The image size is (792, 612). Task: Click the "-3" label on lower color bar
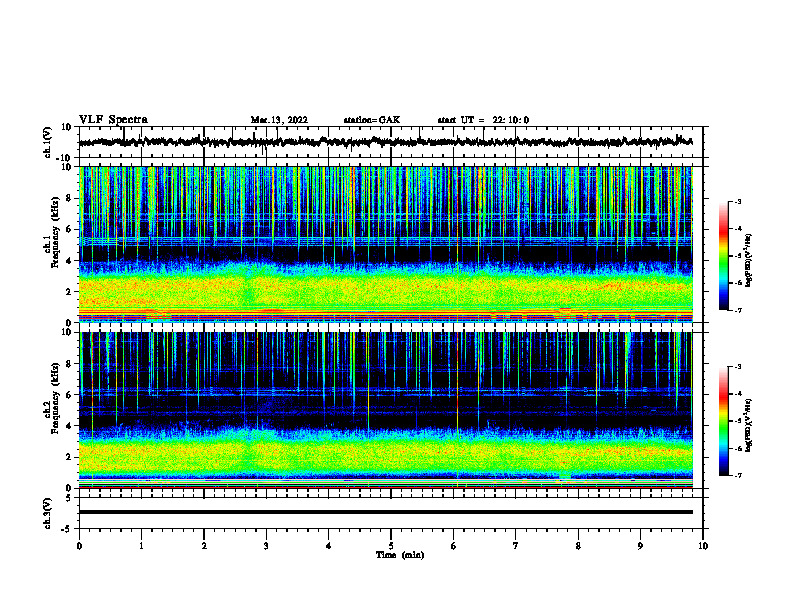(737, 367)
